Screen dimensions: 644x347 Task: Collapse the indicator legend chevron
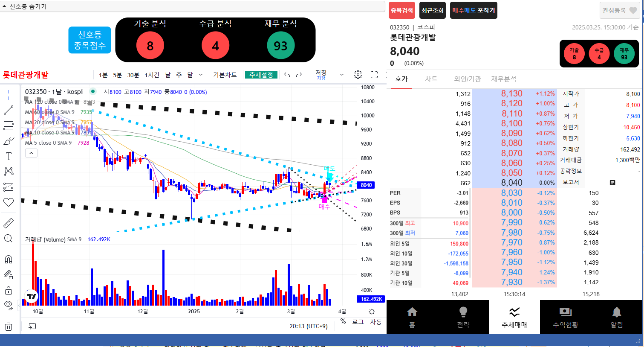click(31, 153)
